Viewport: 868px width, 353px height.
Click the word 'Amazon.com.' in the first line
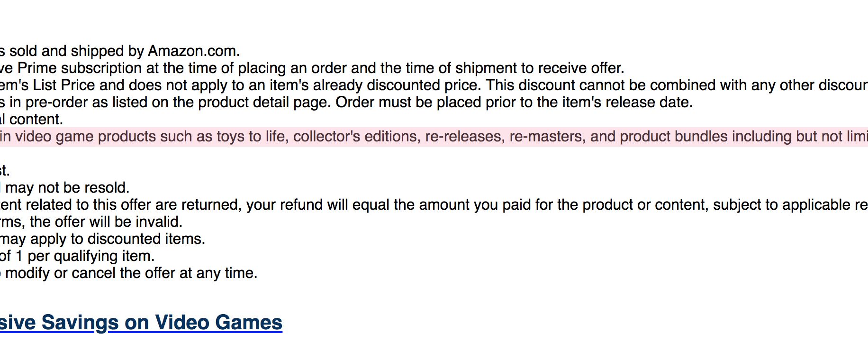(x=194, y=51)
